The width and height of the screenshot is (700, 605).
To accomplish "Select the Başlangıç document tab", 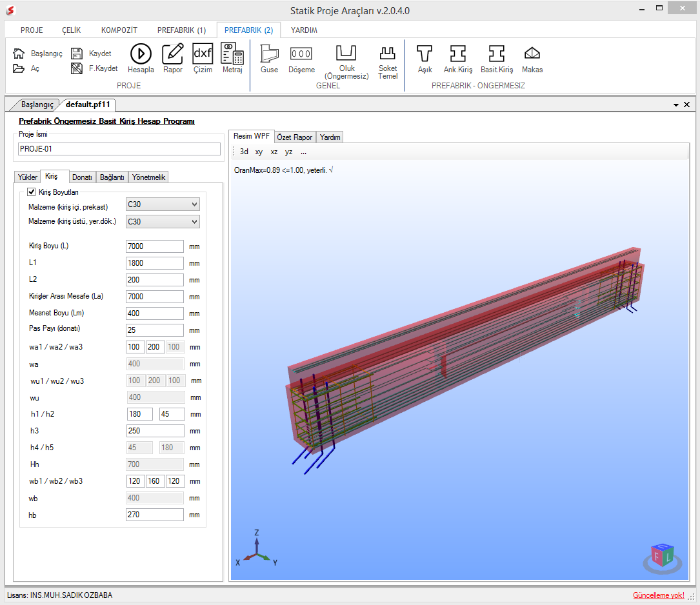I will tap(37, 104).
